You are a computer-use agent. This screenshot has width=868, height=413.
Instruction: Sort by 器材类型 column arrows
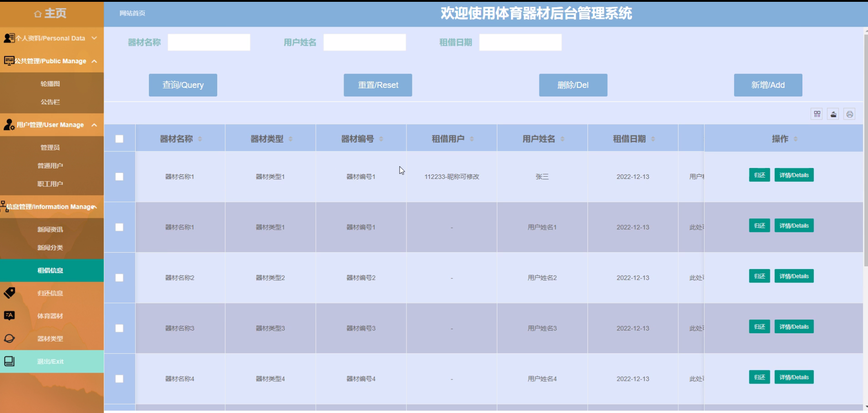(291, 139)
